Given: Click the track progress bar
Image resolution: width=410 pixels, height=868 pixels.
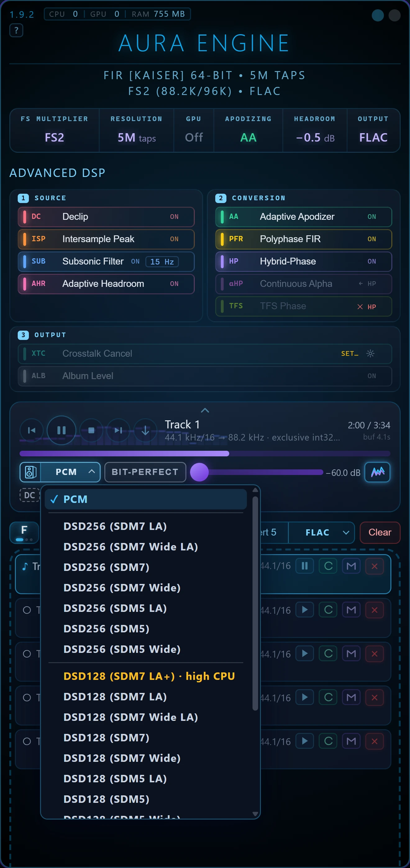Looking at the screenshot, I should [205, 454].
